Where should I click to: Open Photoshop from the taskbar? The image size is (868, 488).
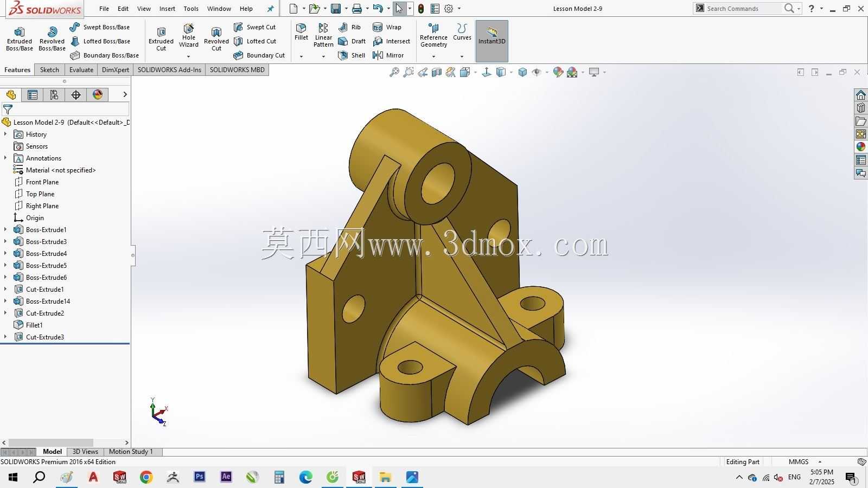(200, 477)
